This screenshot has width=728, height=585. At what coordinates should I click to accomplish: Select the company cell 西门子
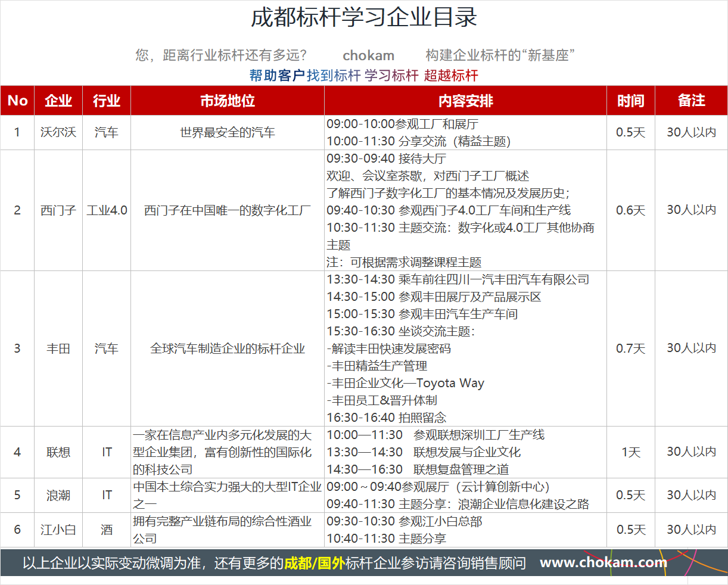[x=58, y=210]
